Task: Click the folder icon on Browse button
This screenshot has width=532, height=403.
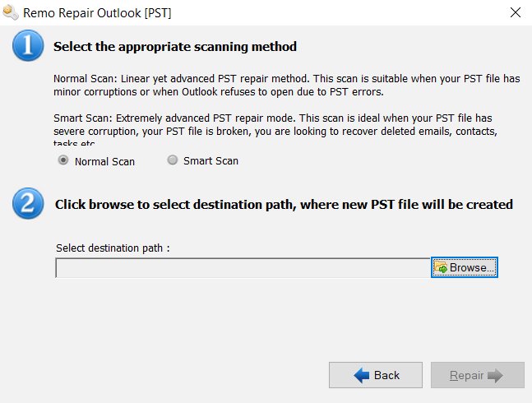Action: point(441,268)
